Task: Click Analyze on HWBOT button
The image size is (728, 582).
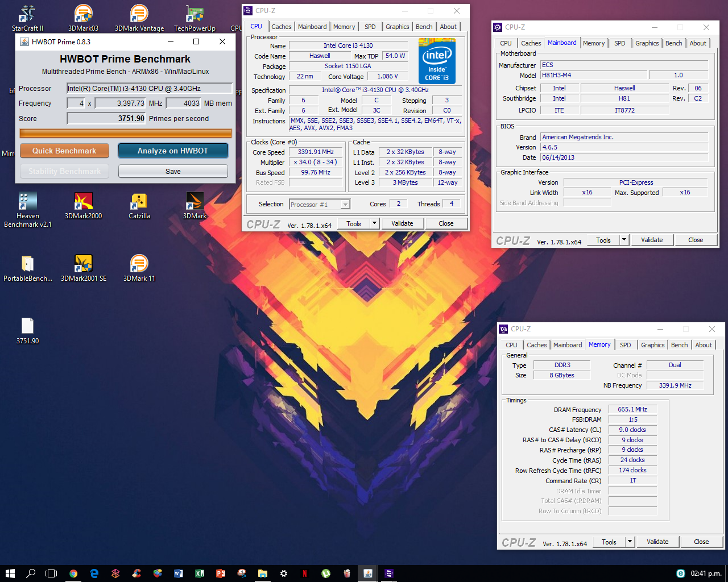Action: pos(173,151)
